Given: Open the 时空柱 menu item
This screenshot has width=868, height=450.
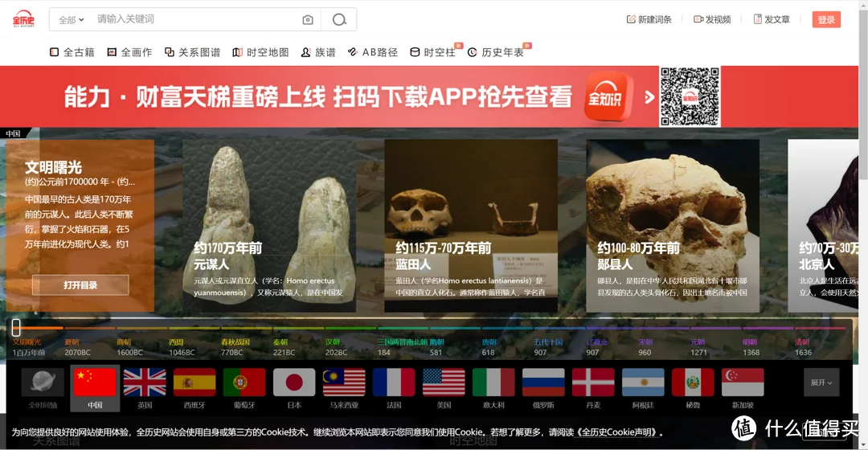Looking at the screenshot, I should pos(433,52).
